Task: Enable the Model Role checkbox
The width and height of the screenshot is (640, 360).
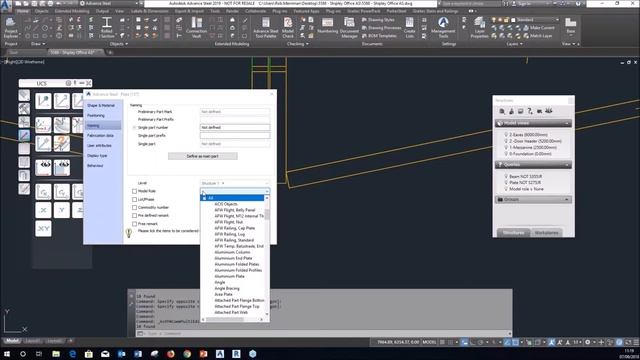Action: coord(134,191)
